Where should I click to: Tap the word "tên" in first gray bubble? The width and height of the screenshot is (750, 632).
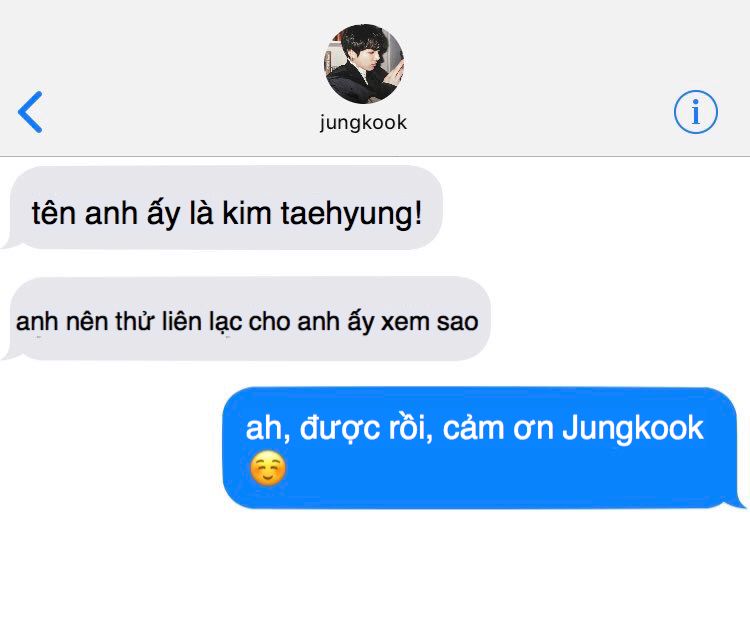click(54, 213)
